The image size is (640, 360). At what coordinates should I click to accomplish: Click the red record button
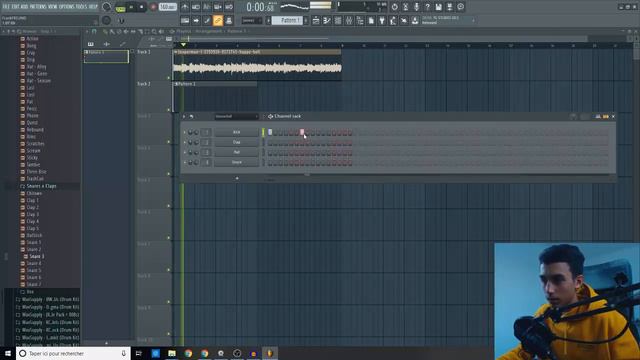(x=153, y=7)
